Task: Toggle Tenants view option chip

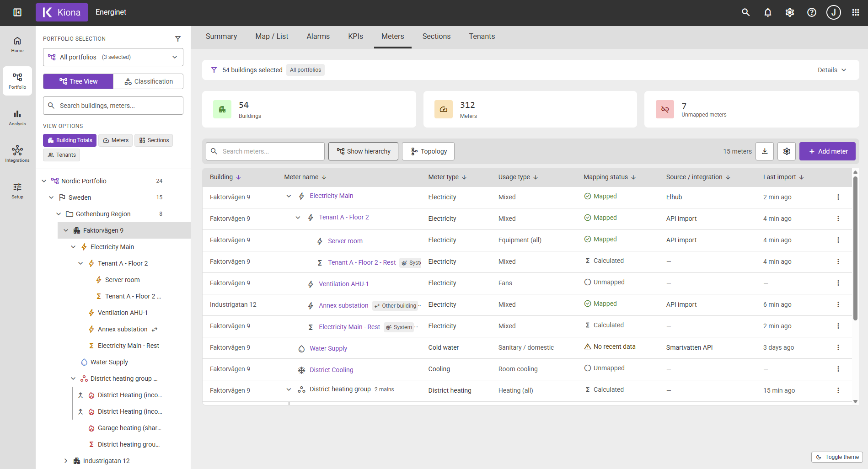Action: (x=61, y=155)
